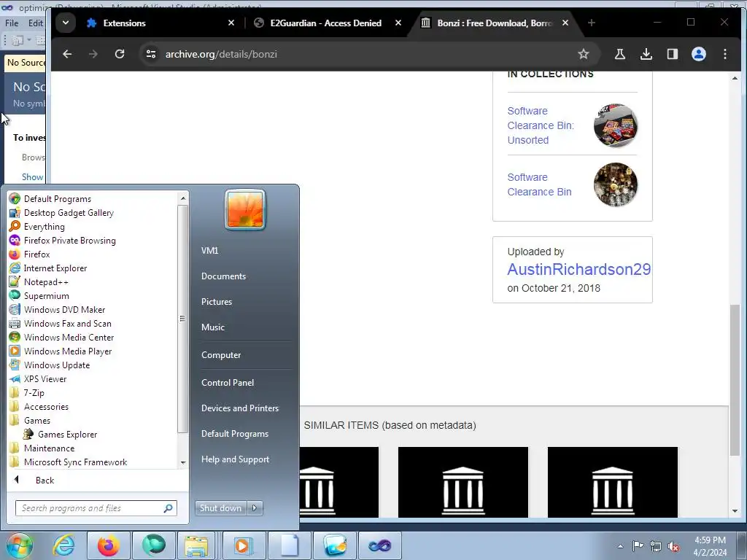Open Default Programs in the right pane
This screenshot has width=747, height=560.
pyautogui.click(x=235, y=434)
